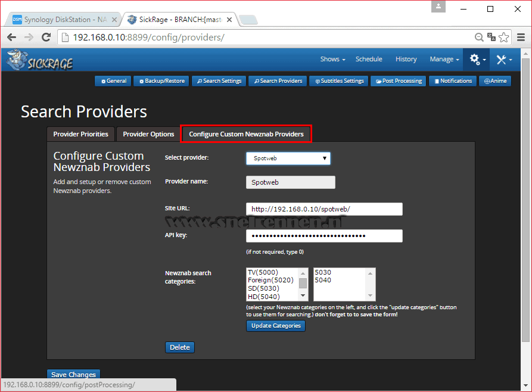
Task: Select Foreign(5020) category in list
Action: (270, 280)
